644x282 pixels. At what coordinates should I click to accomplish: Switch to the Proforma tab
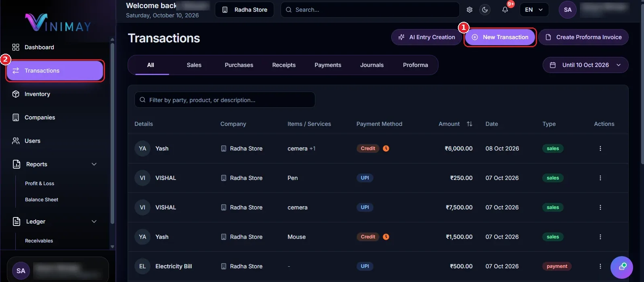[415, 65]
